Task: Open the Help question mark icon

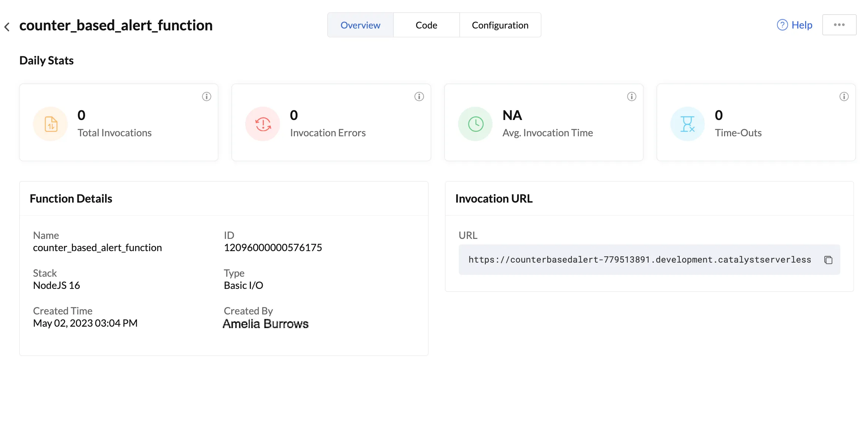Action: pyautogui.click(x=782, y=25)
